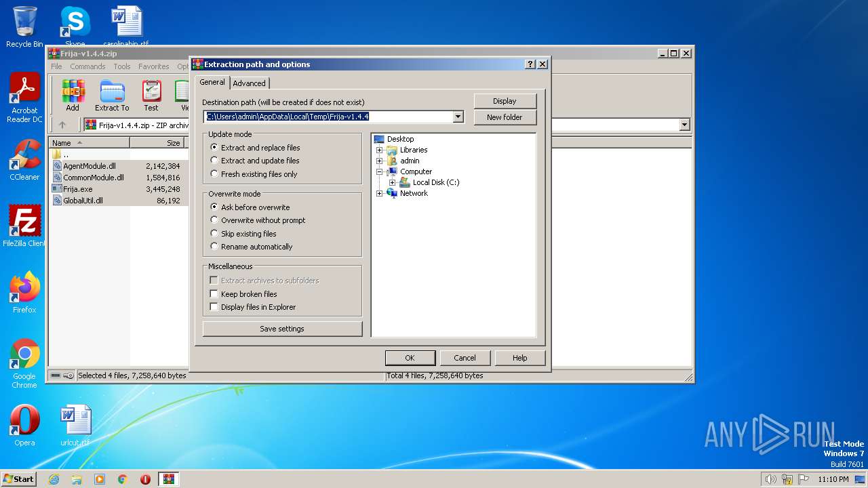Open Skype desktop shortcut

tap(75, 26)
